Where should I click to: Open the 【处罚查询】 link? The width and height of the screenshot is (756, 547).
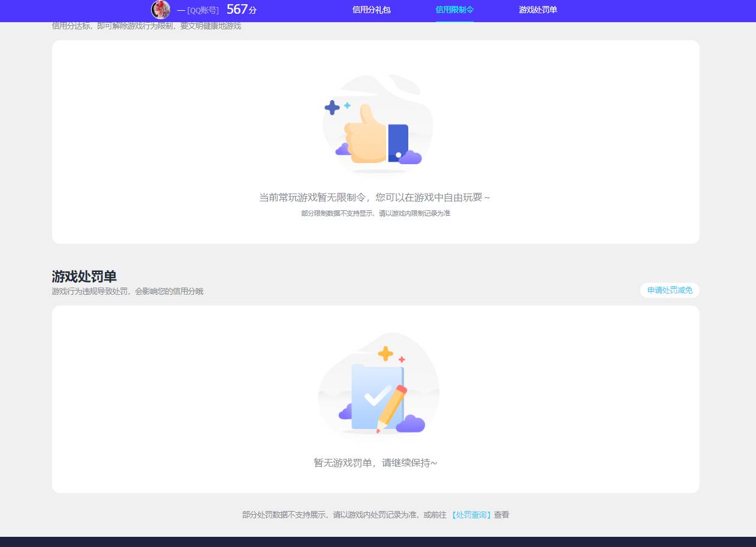pyautogui.click(x=471, y=515)
